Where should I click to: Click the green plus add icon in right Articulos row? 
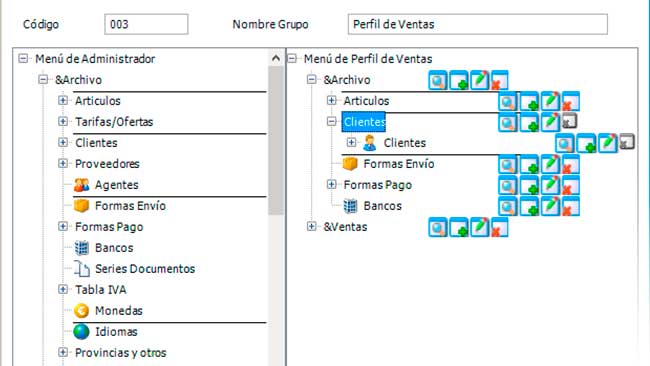coord(529,101)
